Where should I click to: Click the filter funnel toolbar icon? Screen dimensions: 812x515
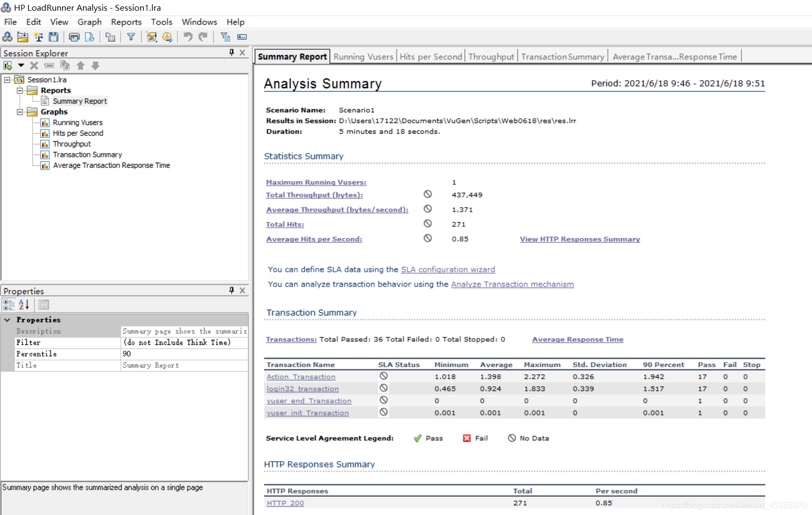tap(131, 37)
